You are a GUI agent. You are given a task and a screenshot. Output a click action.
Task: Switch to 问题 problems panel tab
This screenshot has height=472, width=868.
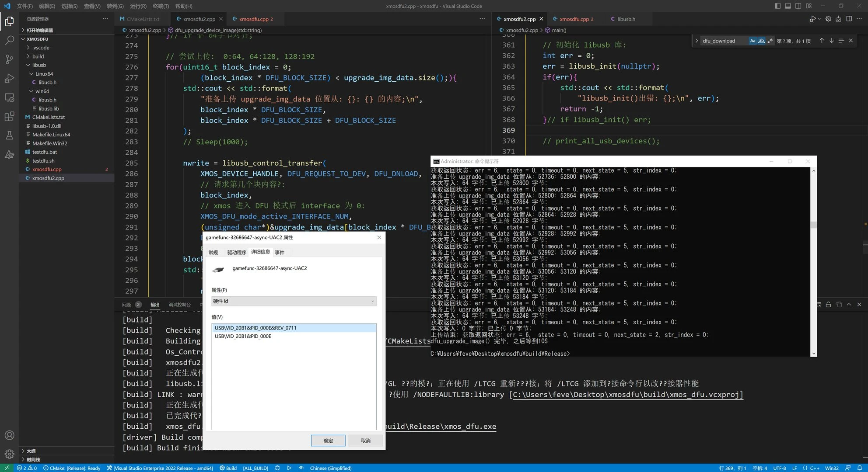pyautogui.click(x=126, y=305)
